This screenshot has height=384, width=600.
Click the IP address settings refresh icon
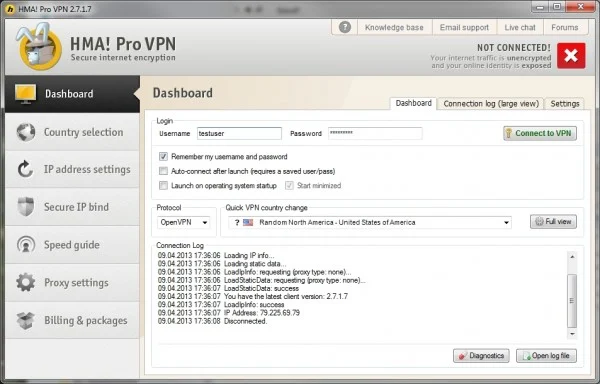(x=26, y=169)
